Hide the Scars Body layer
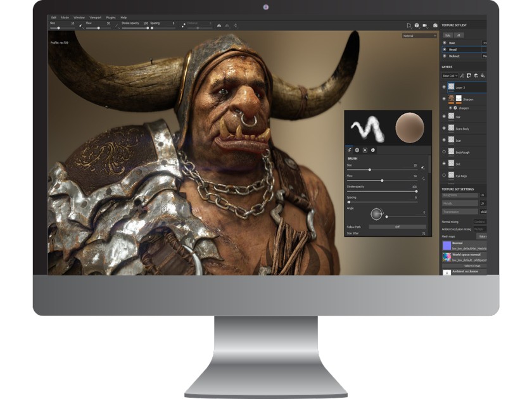532x399 pixels. point(444,128)
